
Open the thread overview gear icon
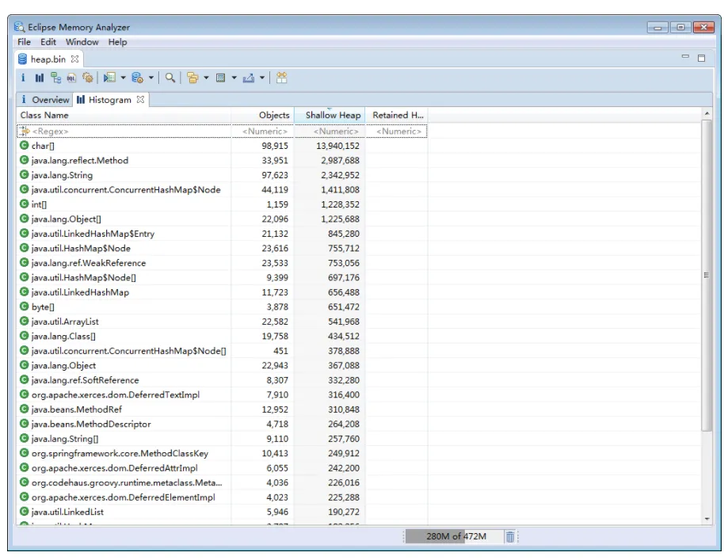click(87, 78)
